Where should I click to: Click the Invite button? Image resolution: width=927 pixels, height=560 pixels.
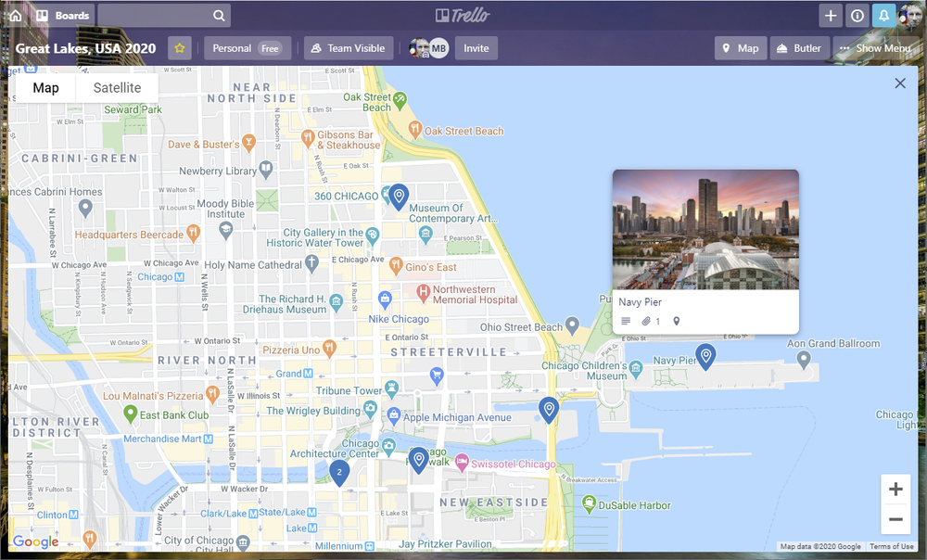pyautogui.click(x=476, y=47)
